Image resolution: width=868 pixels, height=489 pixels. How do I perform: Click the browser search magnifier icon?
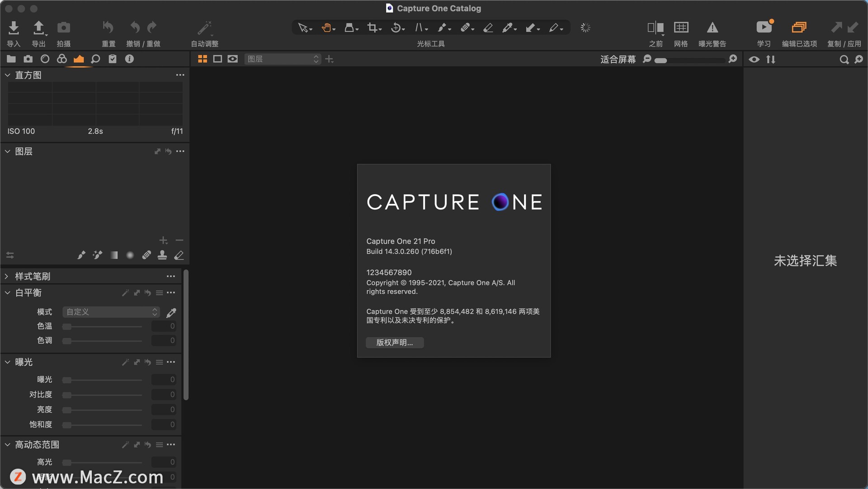click(844, 59)
